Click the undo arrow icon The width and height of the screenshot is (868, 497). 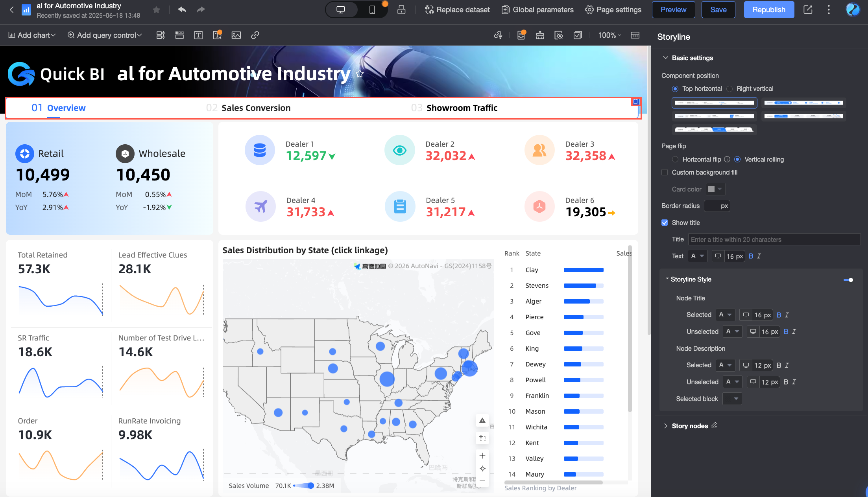click(182, 10)
